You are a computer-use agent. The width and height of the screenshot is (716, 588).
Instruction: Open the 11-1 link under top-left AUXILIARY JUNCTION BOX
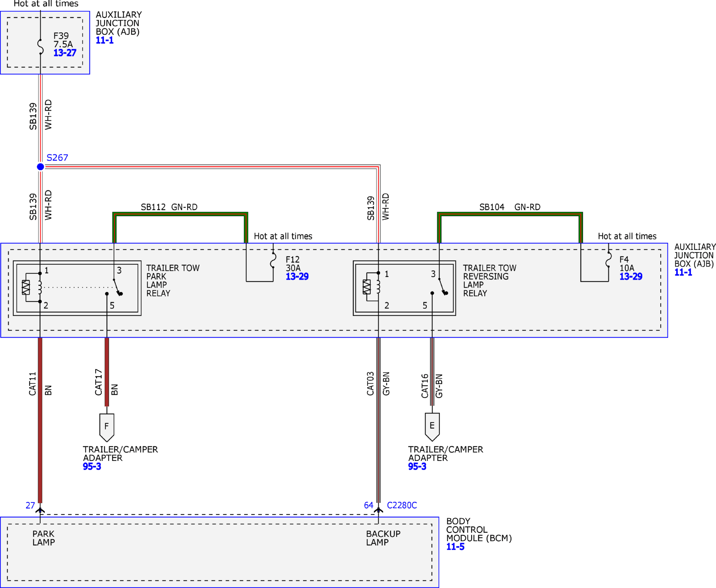point(104,40)
